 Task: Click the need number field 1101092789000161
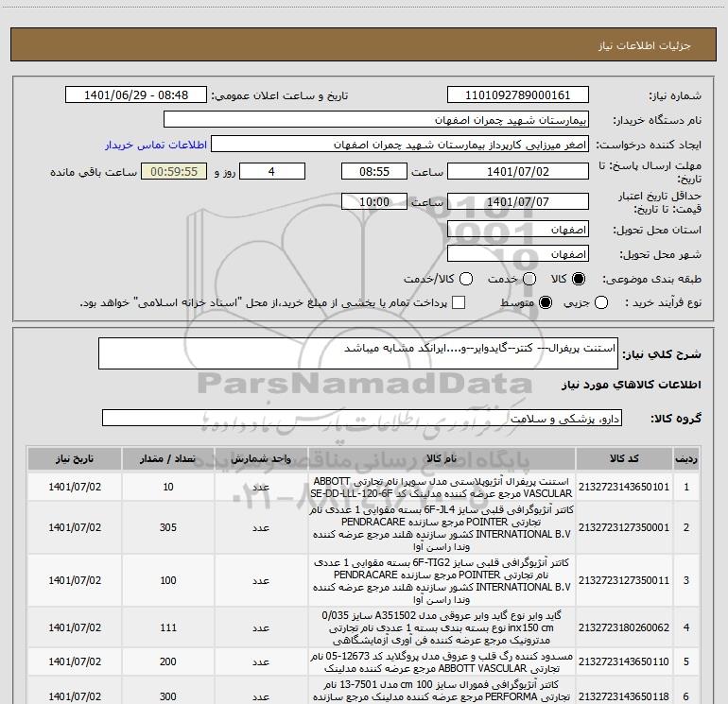(x=518, y=95)
